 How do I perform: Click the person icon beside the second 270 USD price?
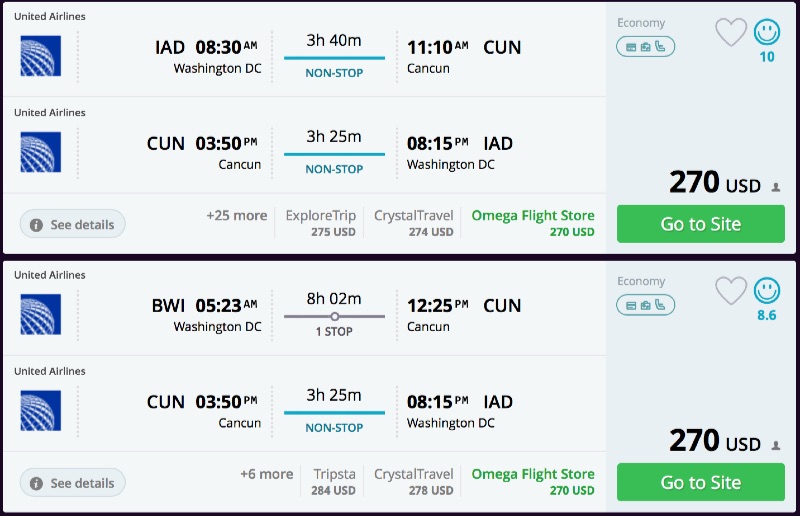(776, 445)
